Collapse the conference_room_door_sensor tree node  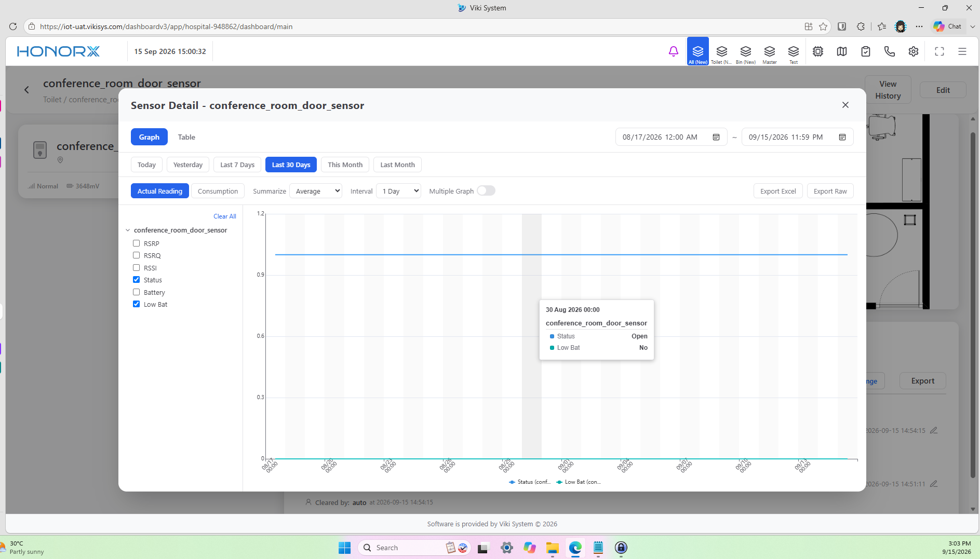[128, 230]
